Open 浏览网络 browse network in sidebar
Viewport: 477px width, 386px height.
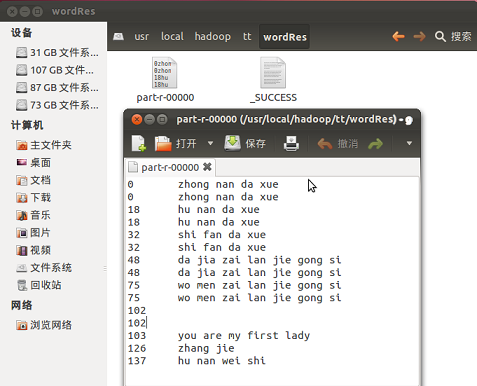44,325
